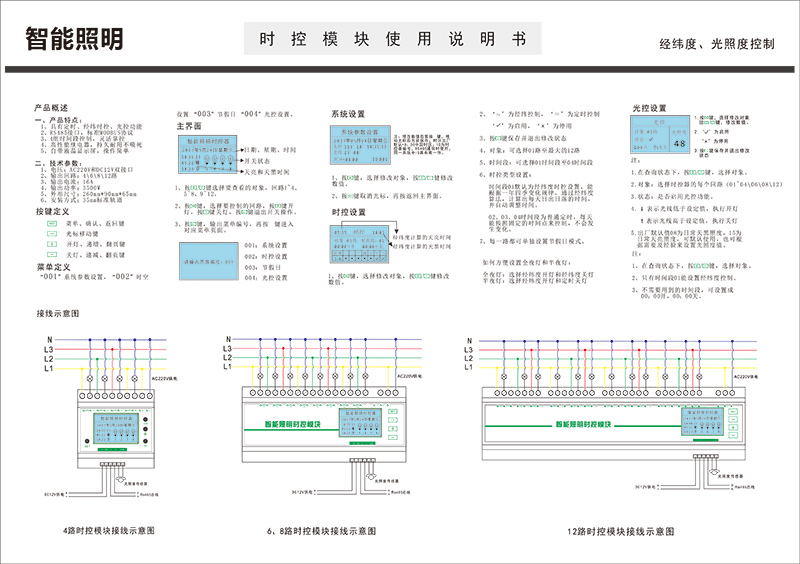Click the 经纬度、光照度控制 header text

click(716, 45)
